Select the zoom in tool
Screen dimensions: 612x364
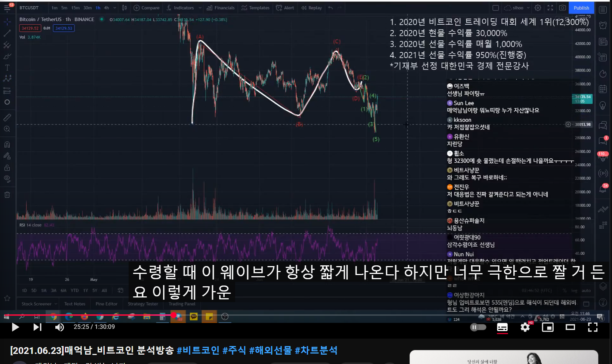(x=7, y=129)
